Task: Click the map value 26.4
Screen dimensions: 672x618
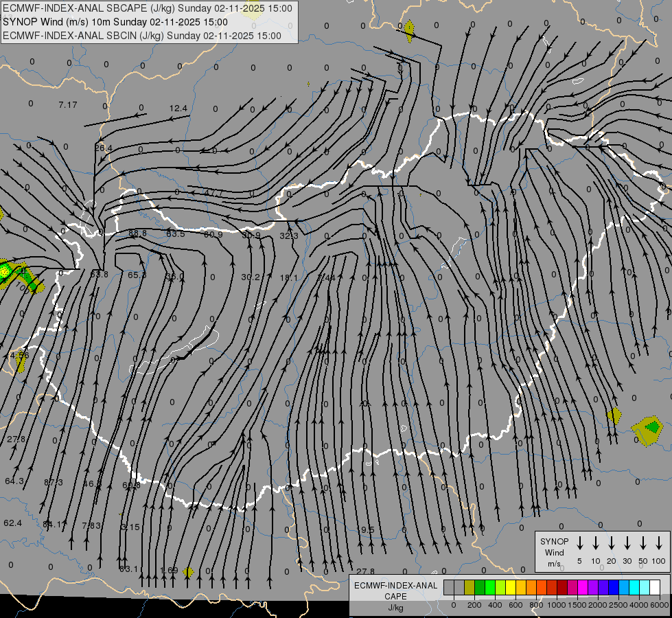Action: [103, 148]
